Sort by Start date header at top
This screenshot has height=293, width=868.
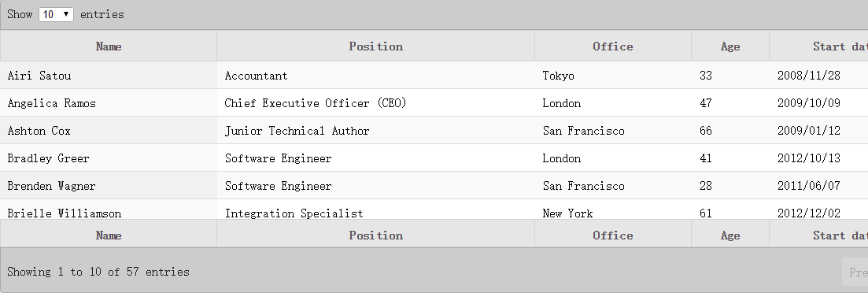tap(818, 46)
